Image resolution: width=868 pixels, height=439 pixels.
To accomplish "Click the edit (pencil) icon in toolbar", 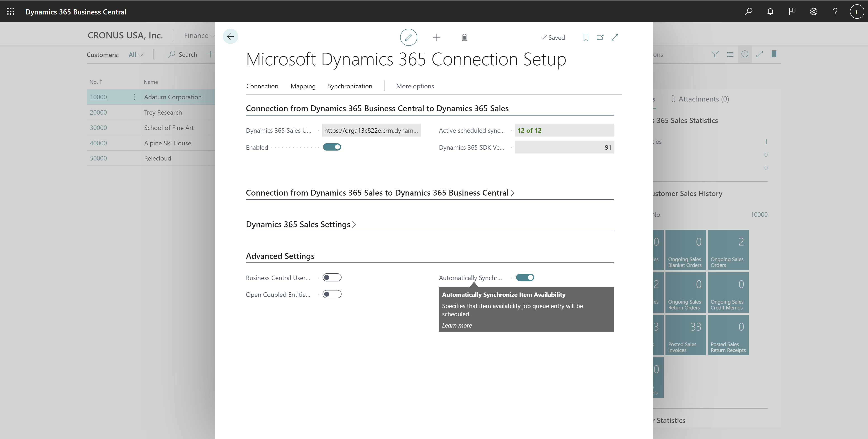I will point(408,37).
